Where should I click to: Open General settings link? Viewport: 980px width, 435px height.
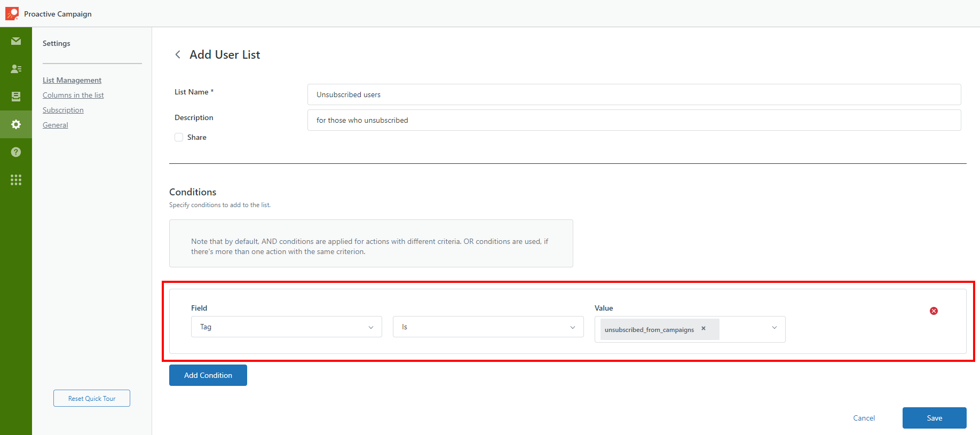tap(56, 125)
